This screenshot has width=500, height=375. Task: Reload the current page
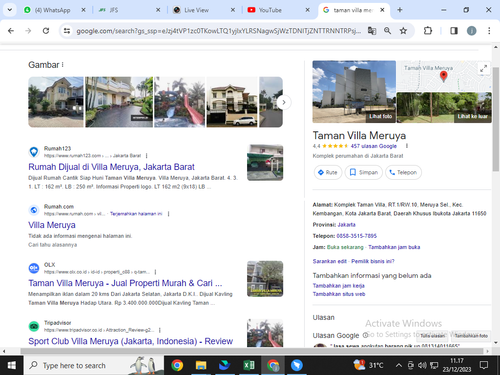point(46,31)
